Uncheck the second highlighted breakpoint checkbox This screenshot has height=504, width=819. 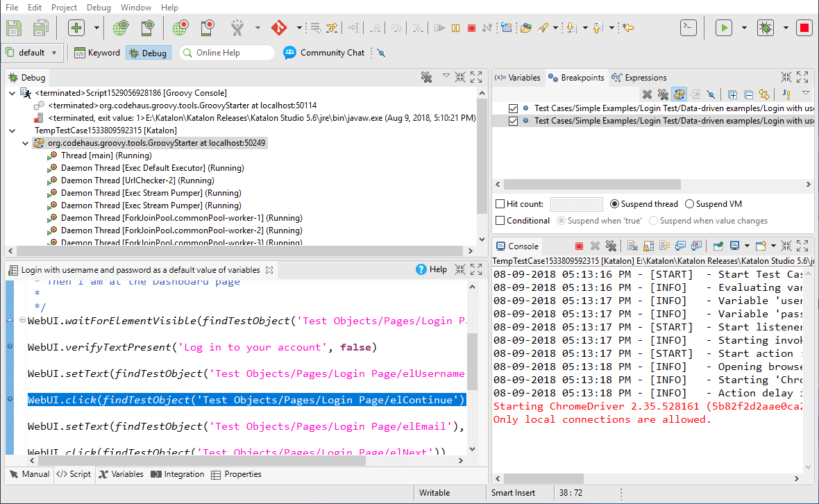click(x=513, y=121)
